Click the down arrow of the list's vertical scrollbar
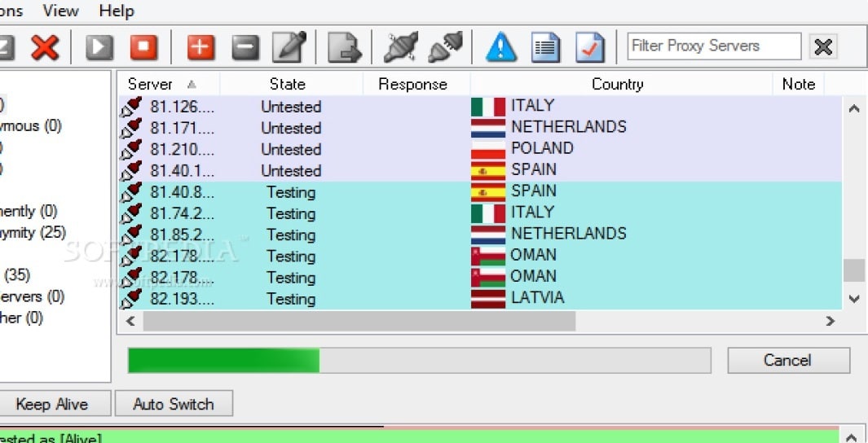The image size is (868, 443). [853, 299]
